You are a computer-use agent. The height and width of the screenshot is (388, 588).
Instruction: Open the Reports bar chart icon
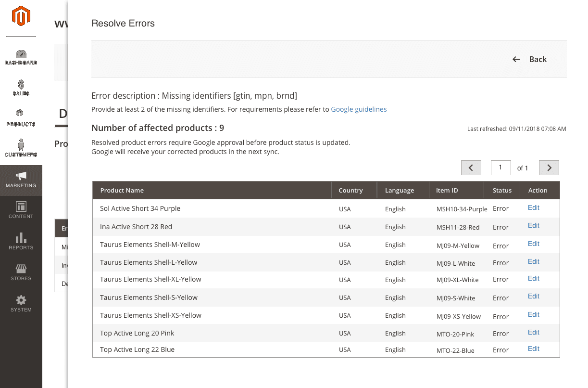pos(21,238)
